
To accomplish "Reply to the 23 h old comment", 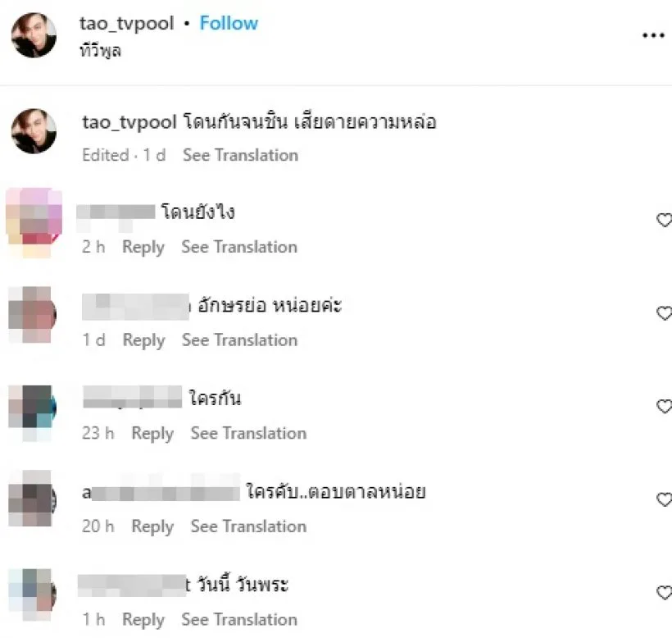I will click(152, 434).
